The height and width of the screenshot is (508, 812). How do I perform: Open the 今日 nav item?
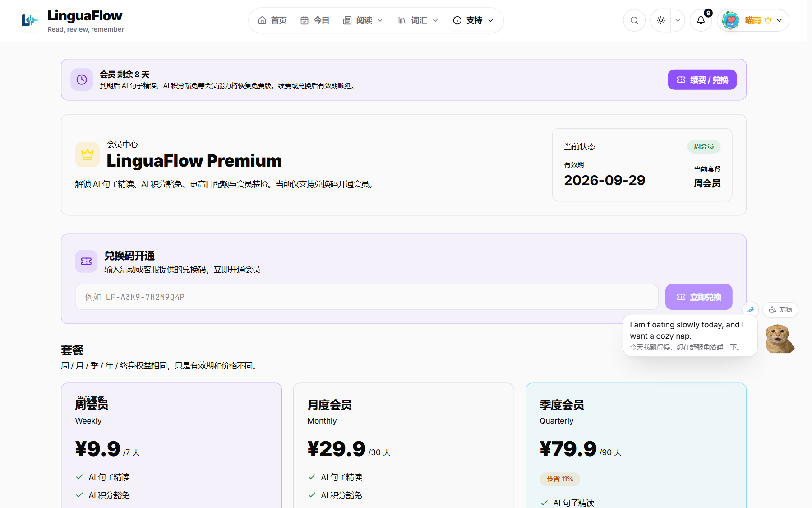click(315, 20)
